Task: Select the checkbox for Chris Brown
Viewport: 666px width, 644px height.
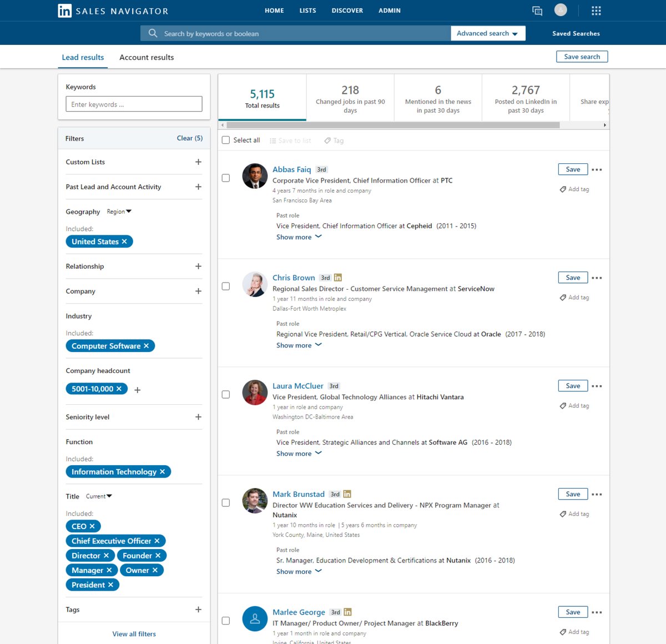Action: 226,286
